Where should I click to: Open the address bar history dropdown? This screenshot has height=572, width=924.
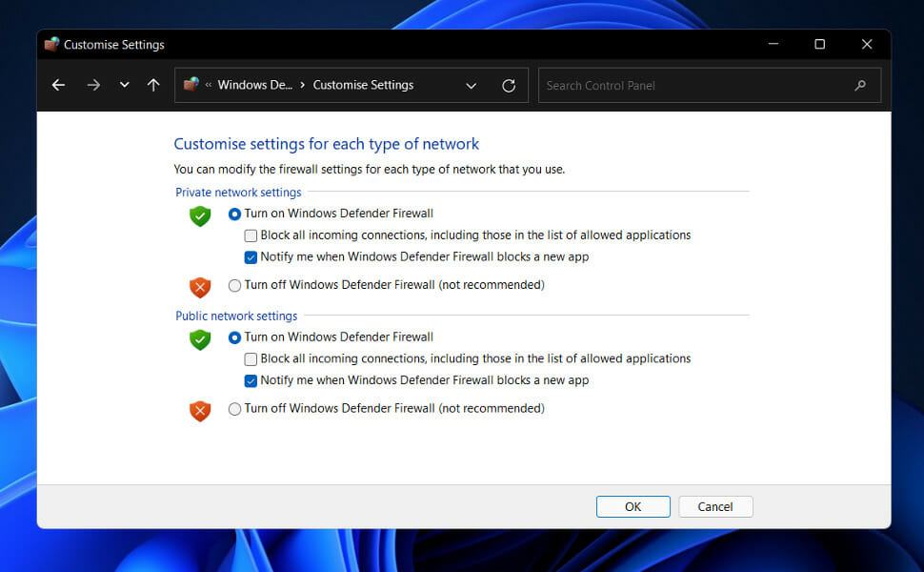(x=471, y=86)
